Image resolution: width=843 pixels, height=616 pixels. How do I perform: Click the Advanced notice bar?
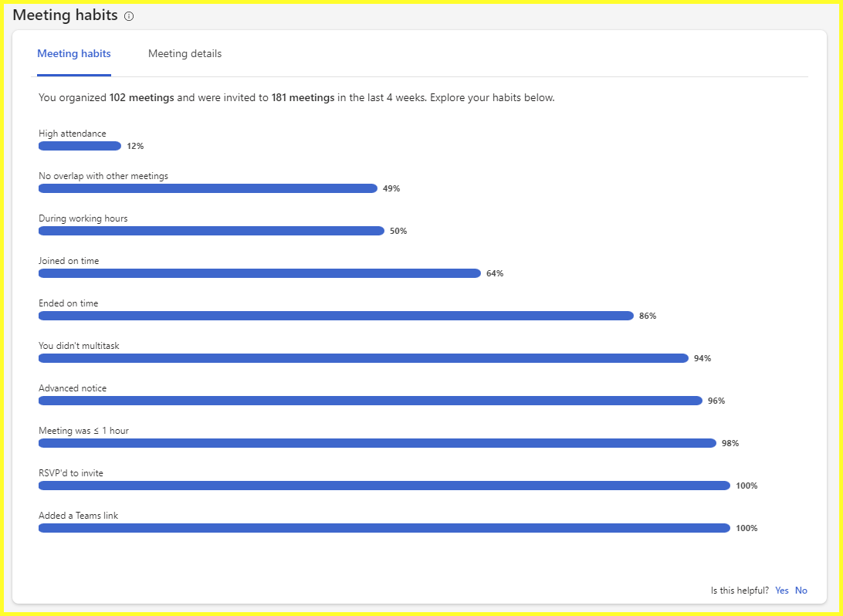371,401
